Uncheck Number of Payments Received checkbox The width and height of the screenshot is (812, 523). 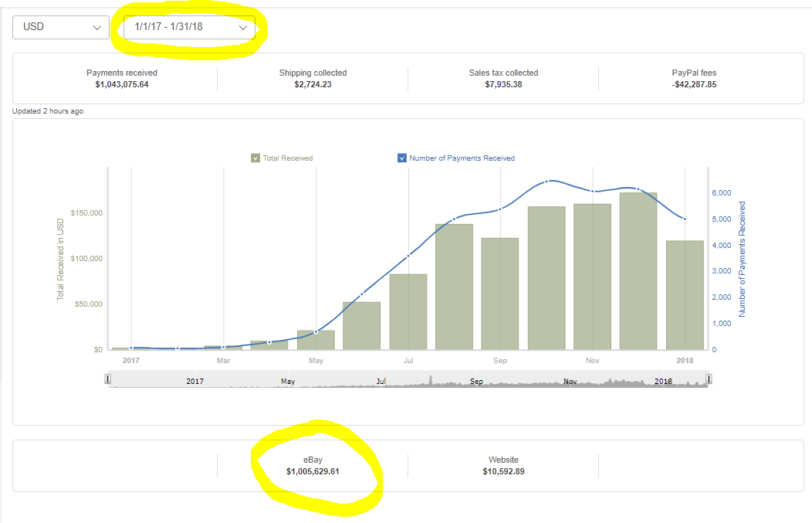click(x=402, y=158)
